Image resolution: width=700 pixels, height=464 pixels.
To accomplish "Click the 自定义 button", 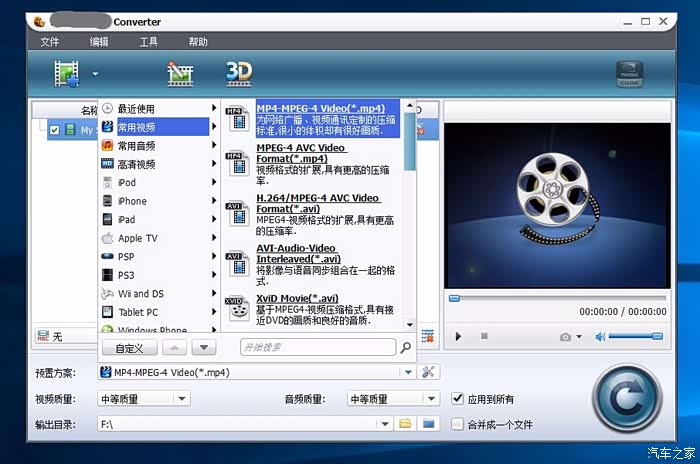I will click(x=129, y=348).
